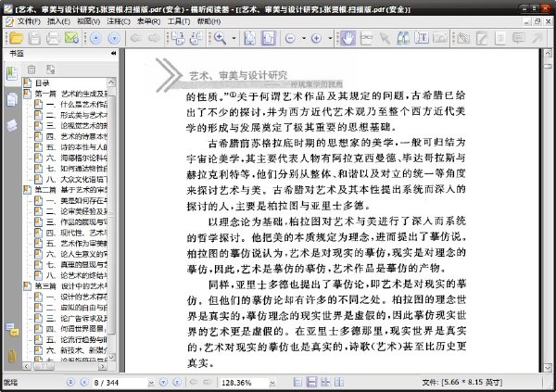This screenshot has height=392, width=556.
Task: Toggle continuous page layout in status bar
Action: point(311,382)
